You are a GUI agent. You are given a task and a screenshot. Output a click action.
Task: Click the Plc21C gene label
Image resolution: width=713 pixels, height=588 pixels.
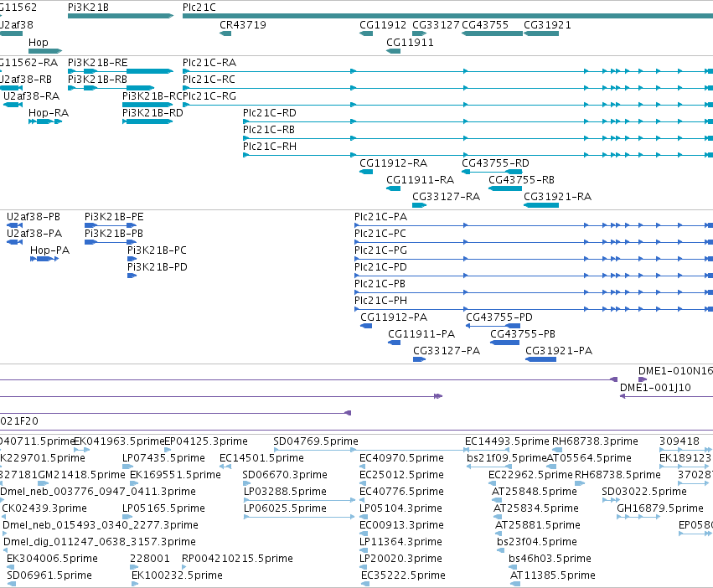point(199,8)
